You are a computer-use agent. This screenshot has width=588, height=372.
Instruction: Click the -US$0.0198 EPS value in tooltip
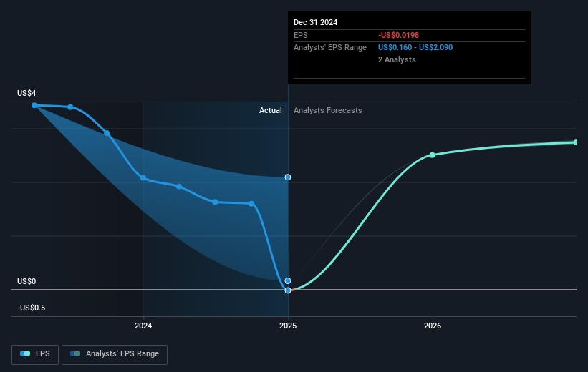[x=399, y=35]
